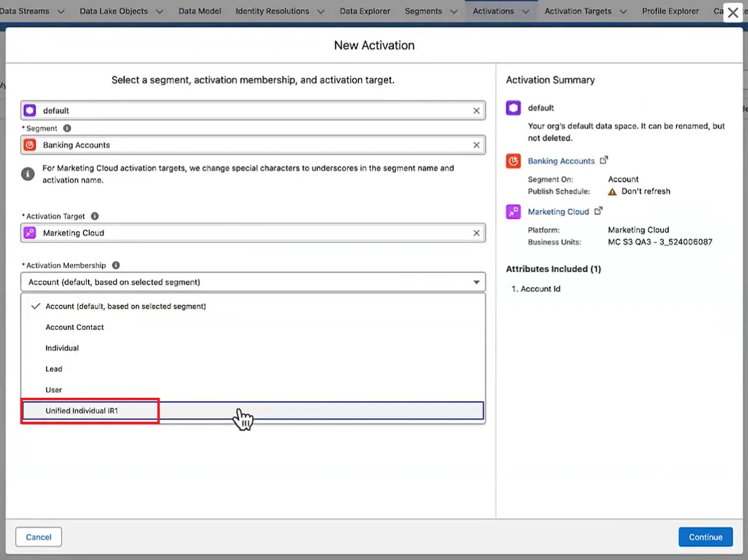Image resolution: width=748 pixels, height=560 pixels.
Task: Click the Banking Accounts segment icon in summary
Action: [513, 161]
